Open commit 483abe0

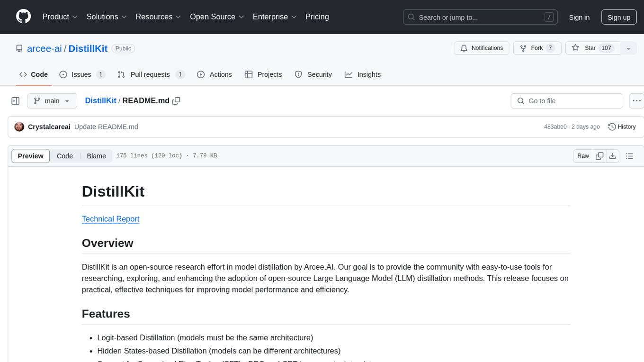[x=555, y=127]
